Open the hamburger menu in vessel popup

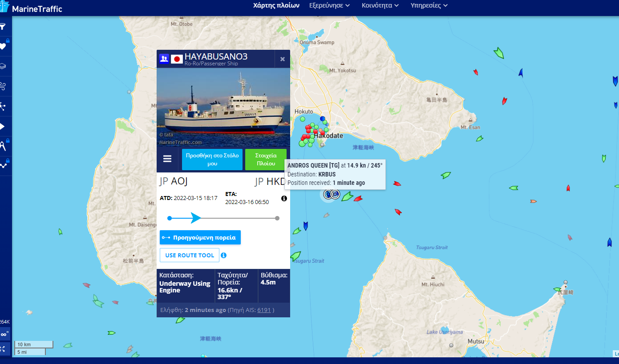click(167, 159)
